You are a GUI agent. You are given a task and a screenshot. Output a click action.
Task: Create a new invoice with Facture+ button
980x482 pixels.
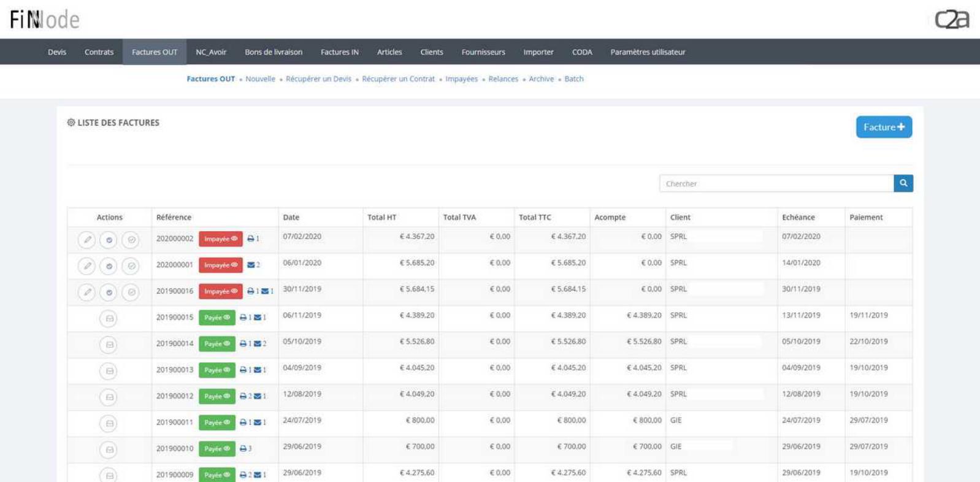tap(884, 127)
